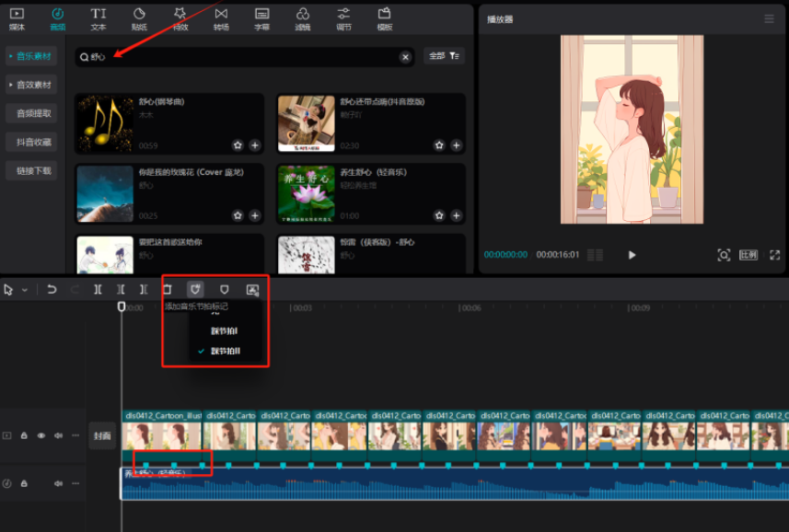Click the current timecode 00:00:00:00
The image size is (789, 532).
505,255
